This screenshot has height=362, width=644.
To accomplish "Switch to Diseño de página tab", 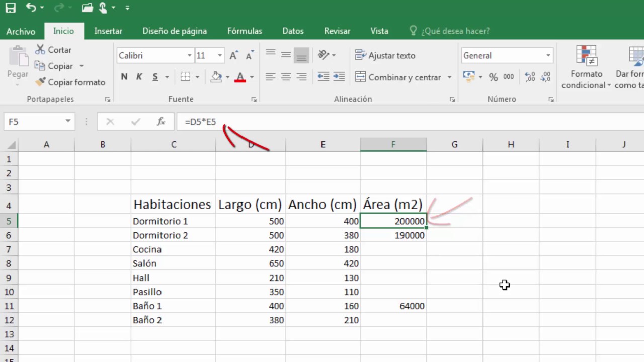I will pos(175,31).
